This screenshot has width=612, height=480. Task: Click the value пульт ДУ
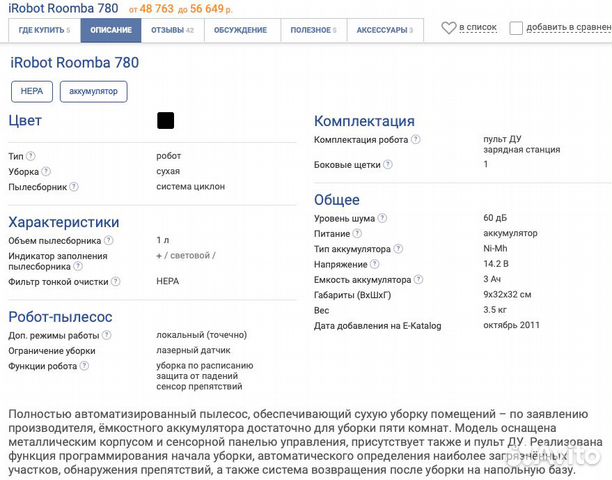[502, 139]
